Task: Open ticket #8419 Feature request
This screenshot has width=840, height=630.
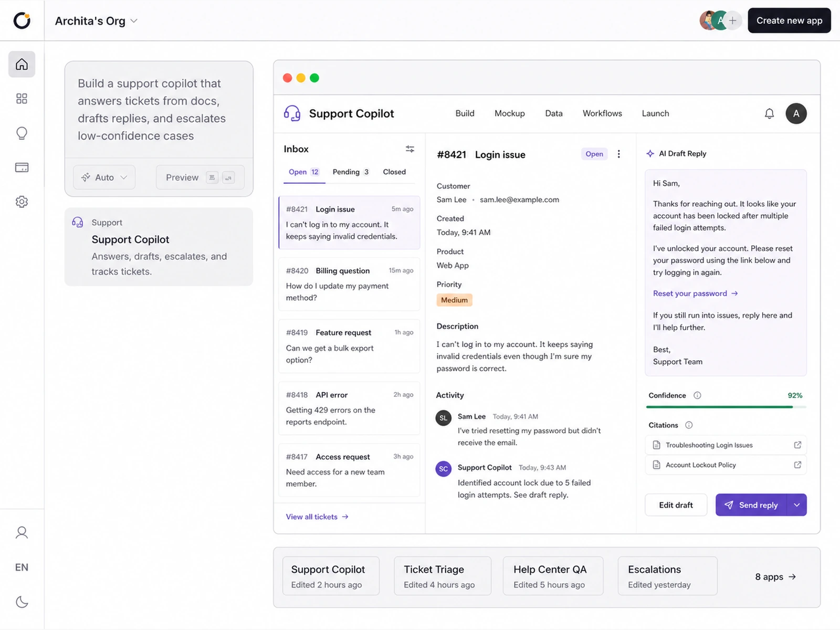Action: pyautogui.click(x=349, y=346)
